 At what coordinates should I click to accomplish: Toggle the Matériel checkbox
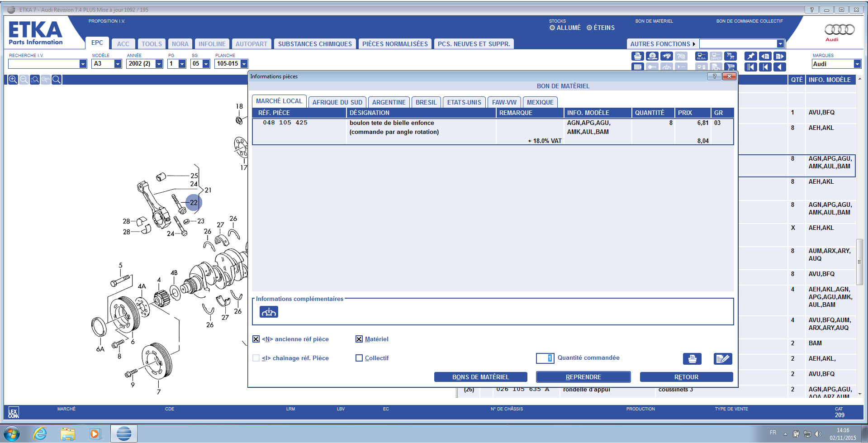[x=359, y=339]
